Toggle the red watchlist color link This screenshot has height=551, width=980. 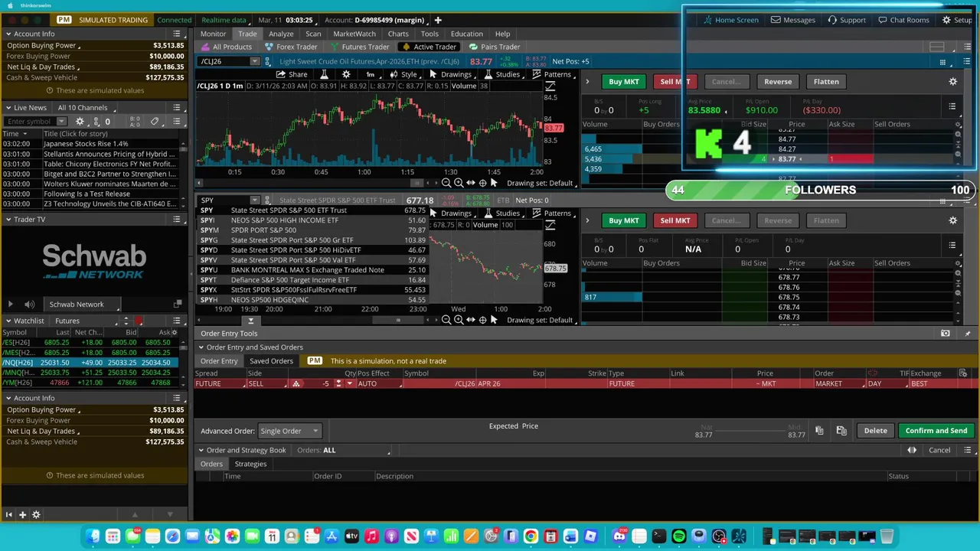point(139,321)
